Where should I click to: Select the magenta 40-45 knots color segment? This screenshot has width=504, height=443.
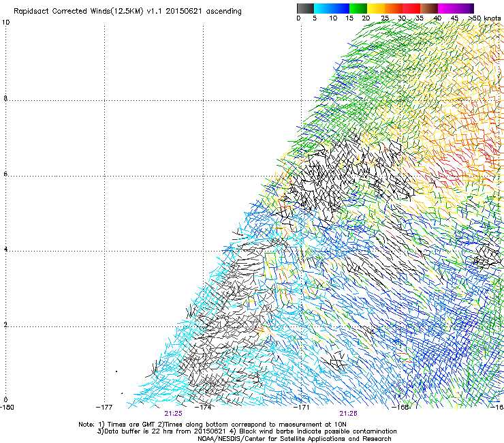[x=447, y=8]
